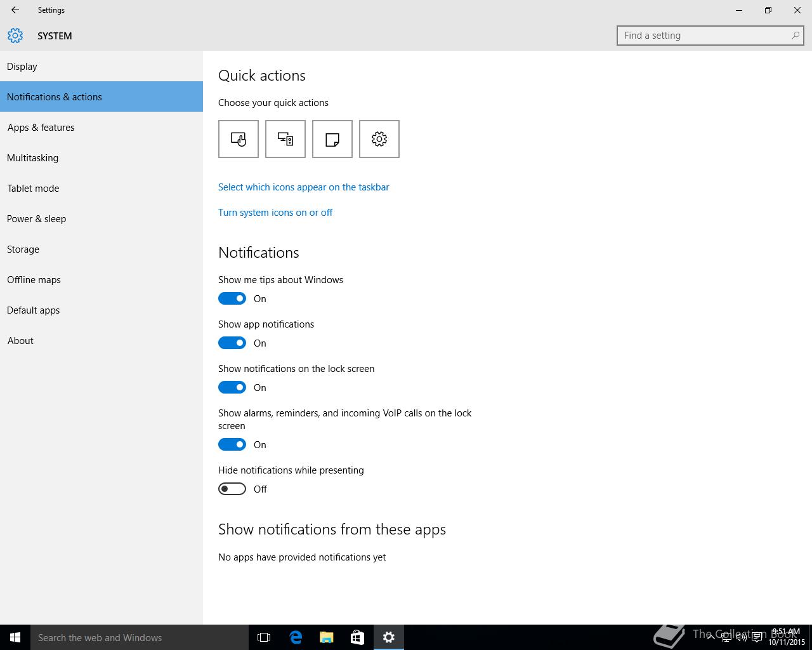Screen dimensions: 812x650
Task: Turn off Show me tips about Windows
Action: pyautogui.click(x=232, y=298)
